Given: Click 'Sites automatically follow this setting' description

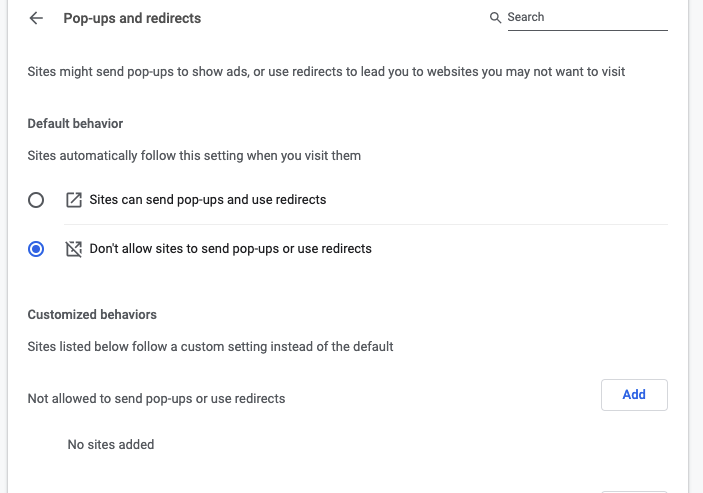Looking at the screenshot, I should (194, 156).
